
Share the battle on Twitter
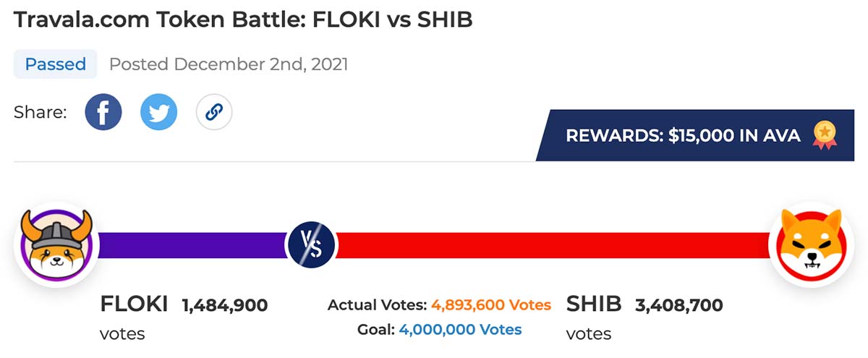point(159,112)
